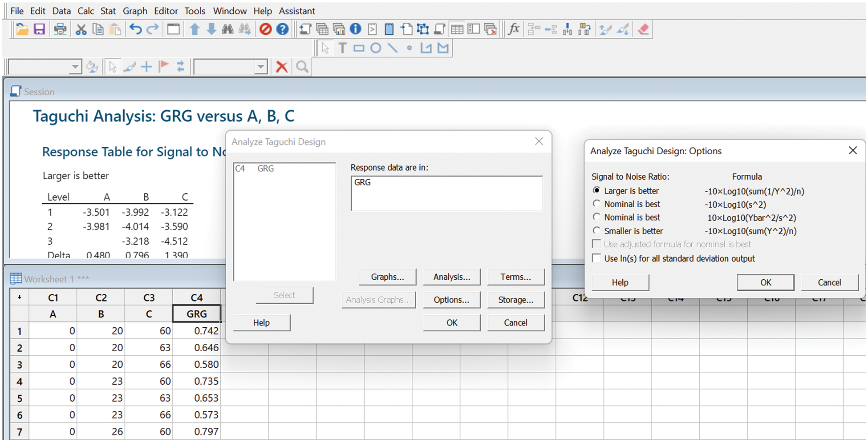The height and width of the screenshot is (442, 868).
Task: Expand the left empty combo box dropdown
Action: point(75,67)
